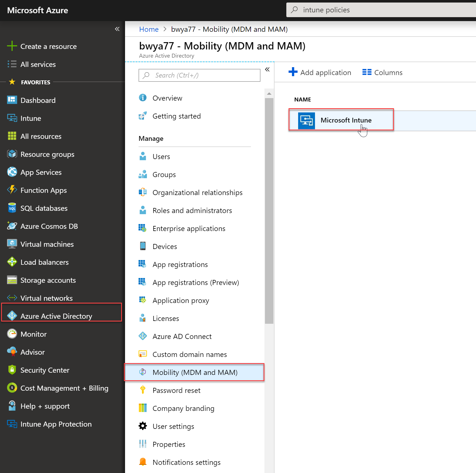Click the Microsoft Azure logo text
This screenshot has width=476, height=473.
(x=38, y=10)
